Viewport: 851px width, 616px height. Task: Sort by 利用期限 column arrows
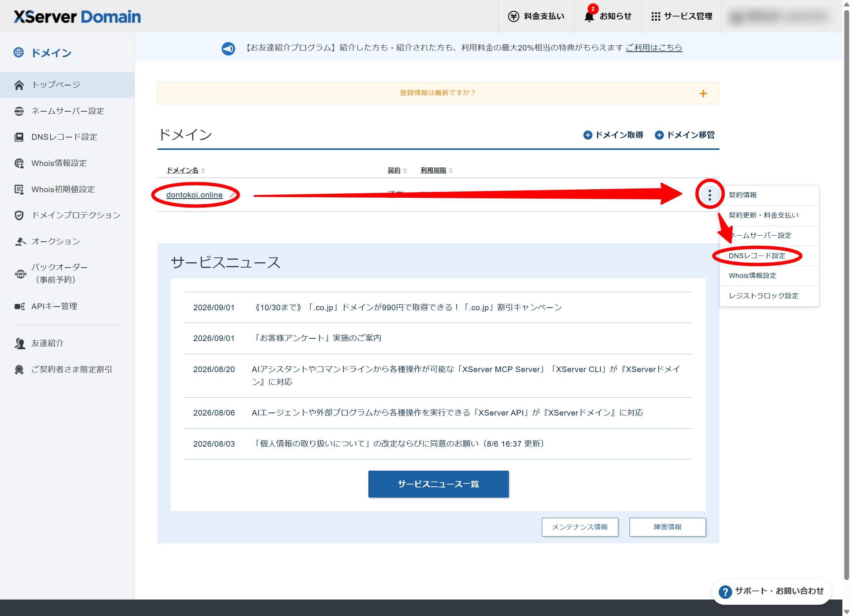click(x=451, y=171)
